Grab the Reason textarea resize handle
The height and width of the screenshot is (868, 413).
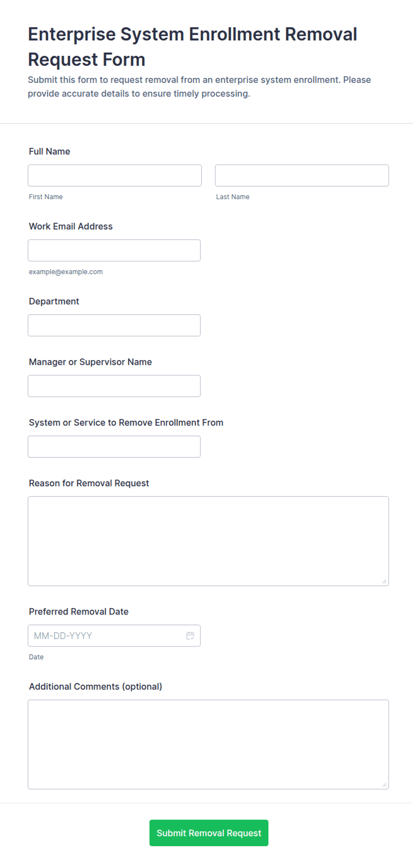(385, 581)
